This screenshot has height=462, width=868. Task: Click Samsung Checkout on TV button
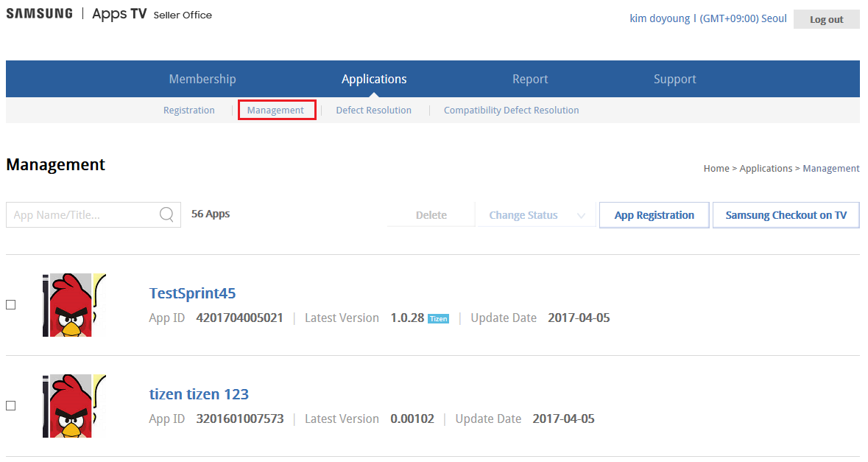pos(786,215)
